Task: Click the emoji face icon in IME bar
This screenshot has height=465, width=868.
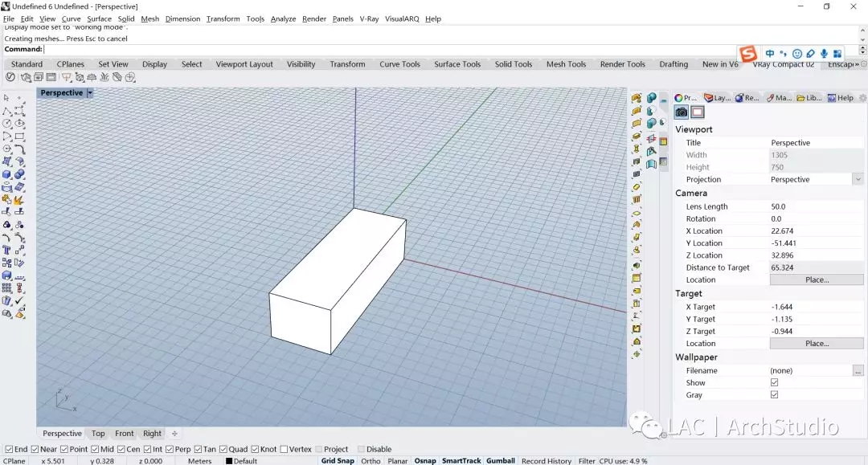Action: pos(797,54)
